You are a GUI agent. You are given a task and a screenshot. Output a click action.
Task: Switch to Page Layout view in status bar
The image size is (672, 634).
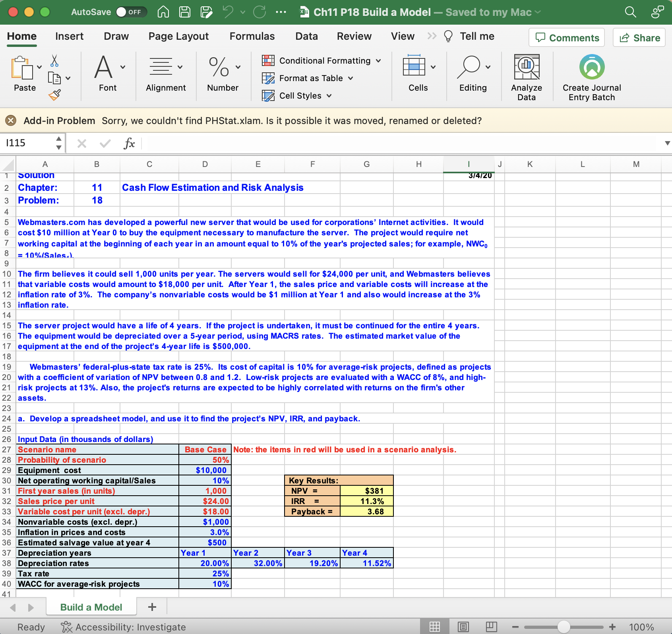click(463, 627)
